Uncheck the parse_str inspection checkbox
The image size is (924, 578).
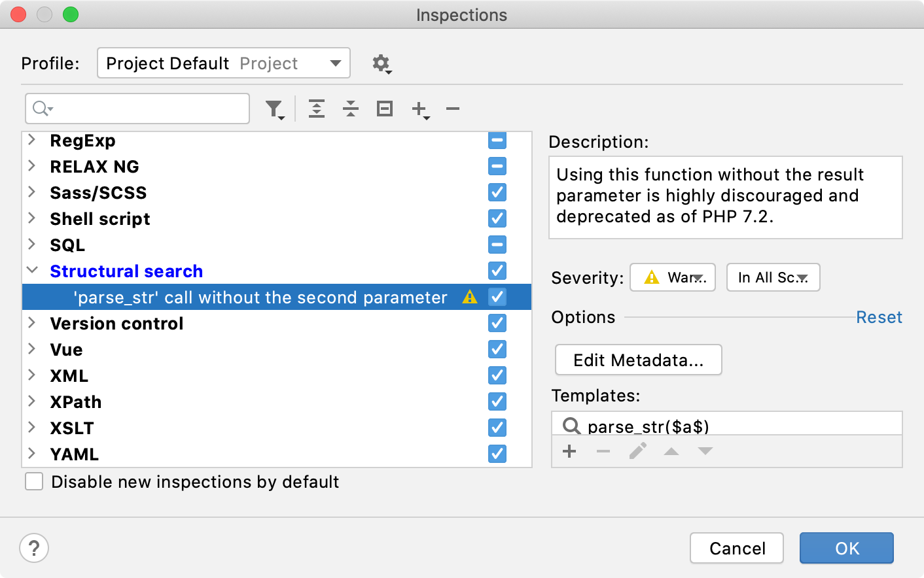point(497,297)
